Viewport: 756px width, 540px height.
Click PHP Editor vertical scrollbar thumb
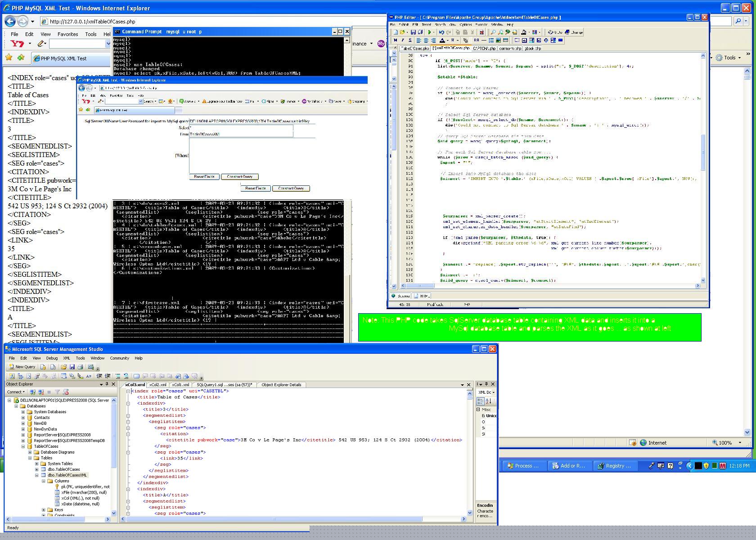(x=703, y=153)
